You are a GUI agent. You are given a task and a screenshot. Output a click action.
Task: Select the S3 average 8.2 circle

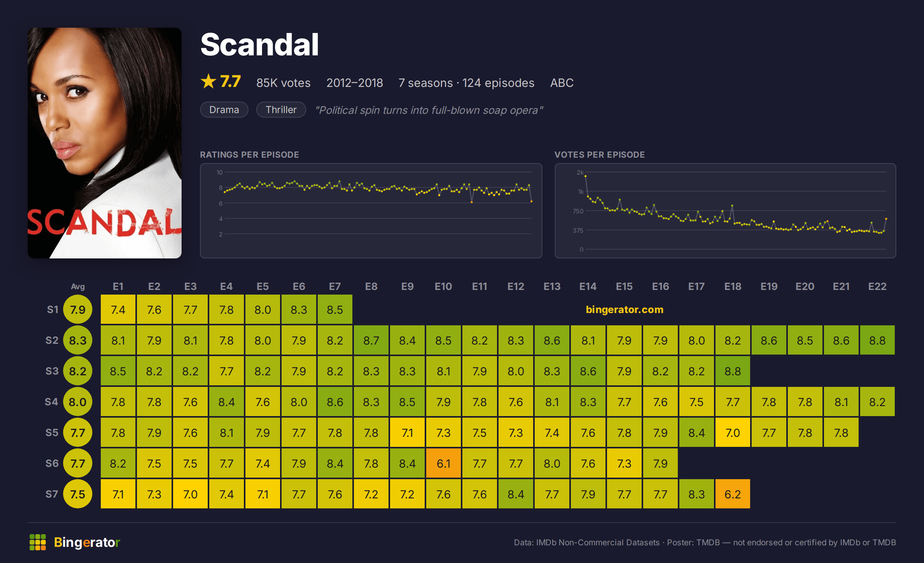[x=78, y=371]
